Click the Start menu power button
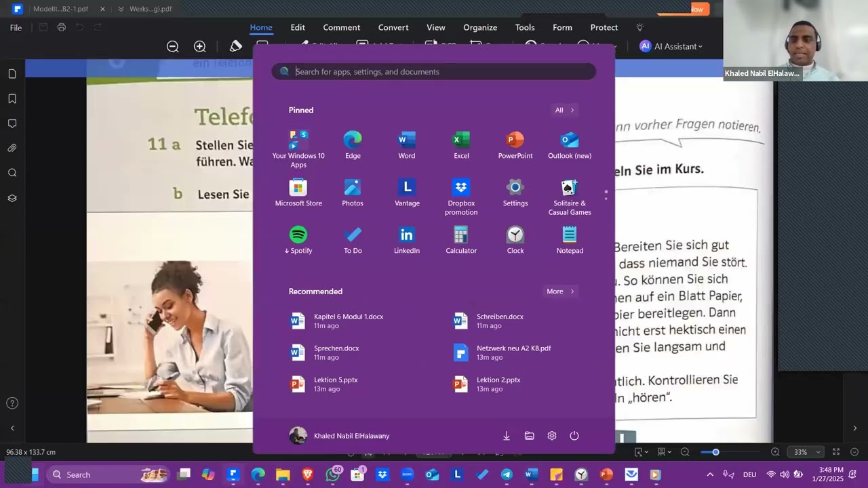Screen dimensions: 868x488 574,436
